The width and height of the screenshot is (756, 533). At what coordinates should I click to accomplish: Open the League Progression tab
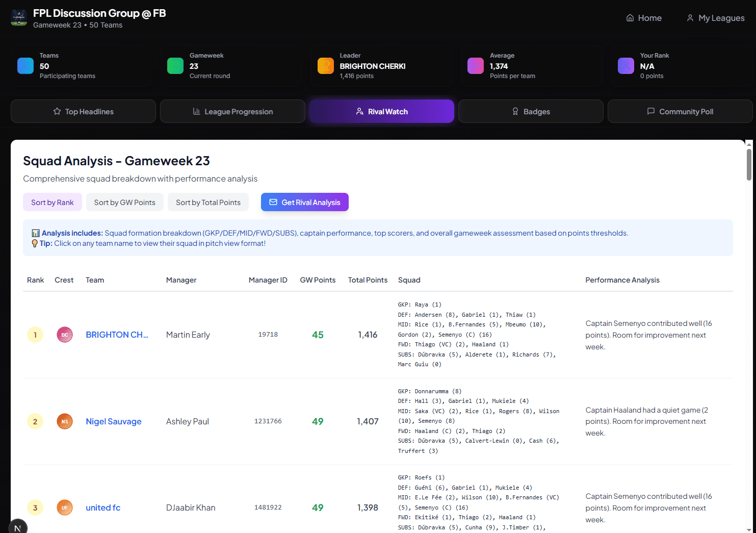[x=232, y=111]
